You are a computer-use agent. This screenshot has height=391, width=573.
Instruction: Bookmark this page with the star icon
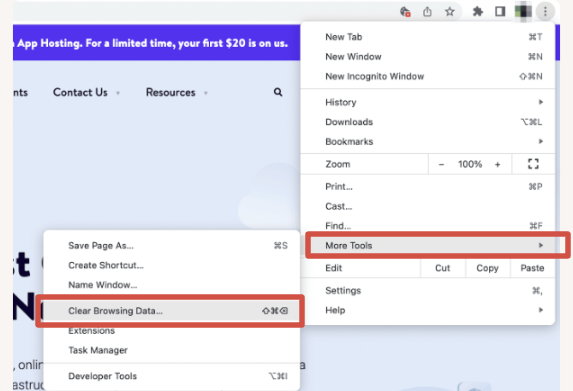point(449,12)
